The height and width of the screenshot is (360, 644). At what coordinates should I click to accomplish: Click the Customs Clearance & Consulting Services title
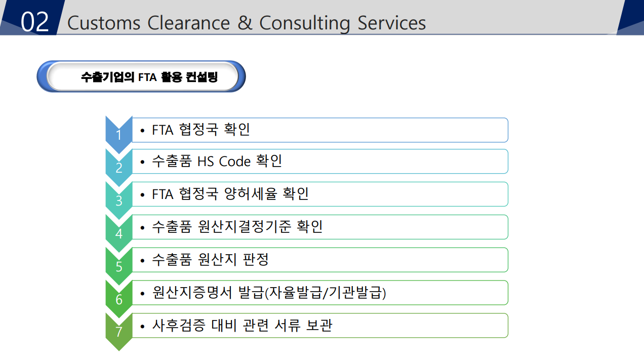[x=247, y=23]
